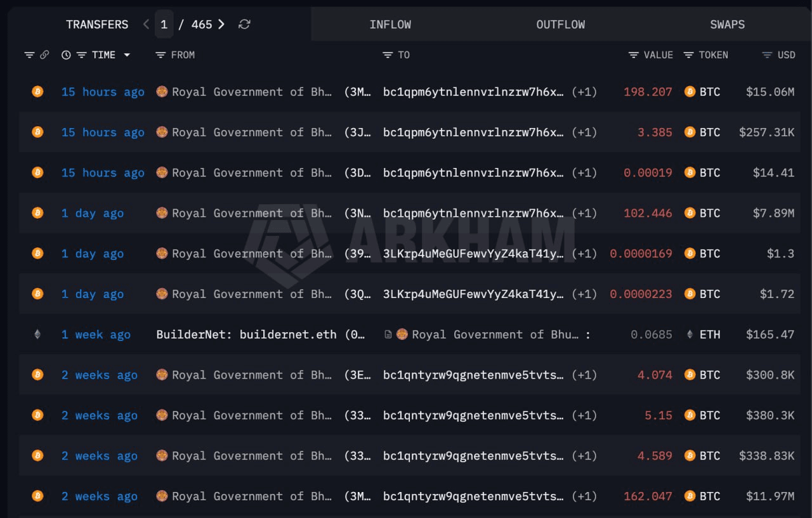The height and width of the screenshot is (518, 812).
Task: Open Royal Government of Bh… sender in 198.207 row
Action: pyautogui.click(x=252, y=92)
